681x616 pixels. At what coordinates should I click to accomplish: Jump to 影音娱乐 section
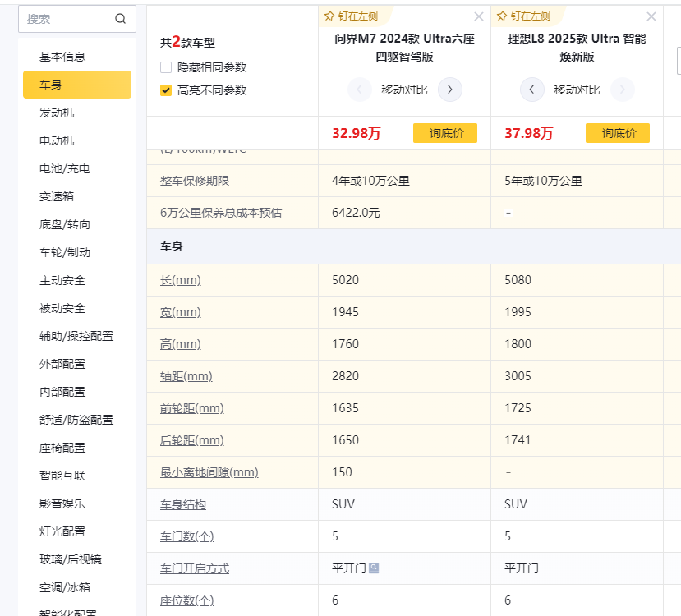[62, 503]
